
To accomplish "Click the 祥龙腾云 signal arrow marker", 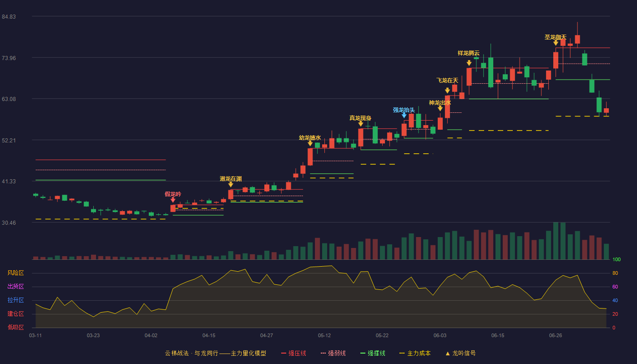I will point(469,63).
